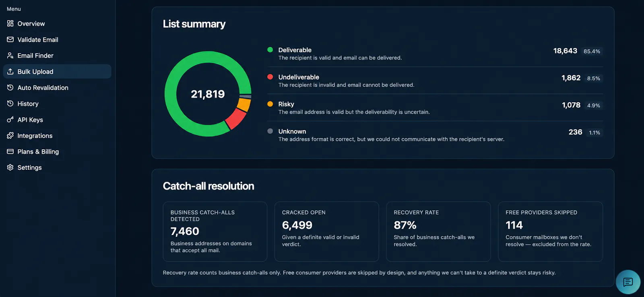Image resolution: width=644 pixels, height=297 pixels.
Task: Click the List summary heading
Action: tap(194, 24)
